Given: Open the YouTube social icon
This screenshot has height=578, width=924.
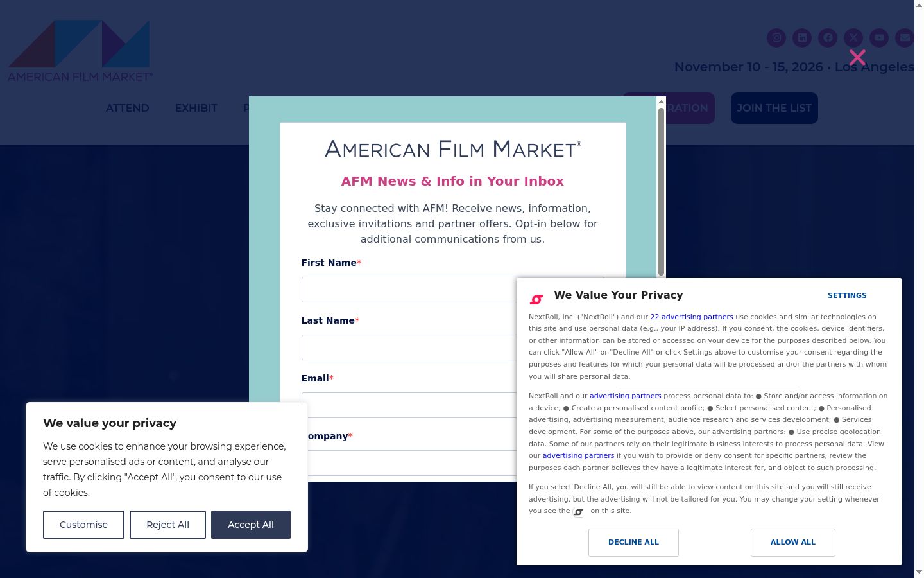Looking at the screenshot, I should [879, 38].
